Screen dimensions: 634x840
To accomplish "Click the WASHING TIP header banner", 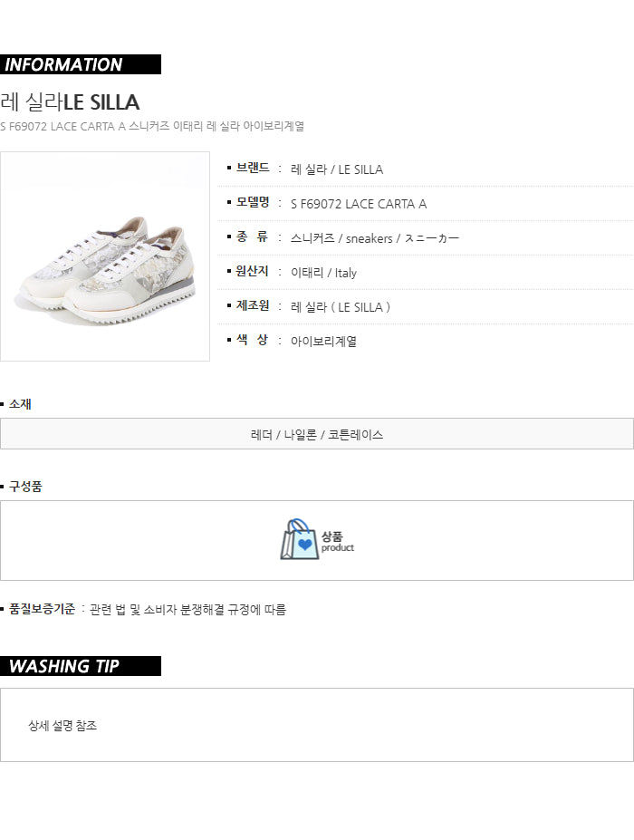I will (81, 666).
